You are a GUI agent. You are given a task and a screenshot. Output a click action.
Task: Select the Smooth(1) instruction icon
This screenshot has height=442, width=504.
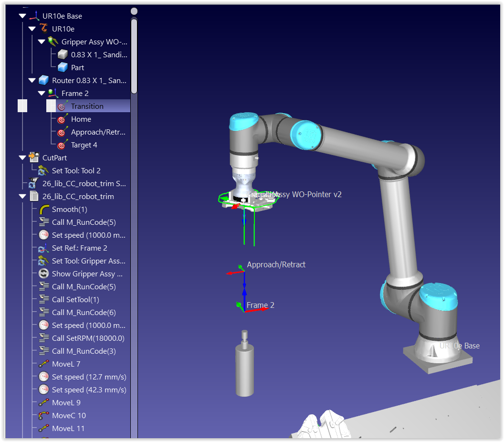pyautogui.click(x=44, y=210)
